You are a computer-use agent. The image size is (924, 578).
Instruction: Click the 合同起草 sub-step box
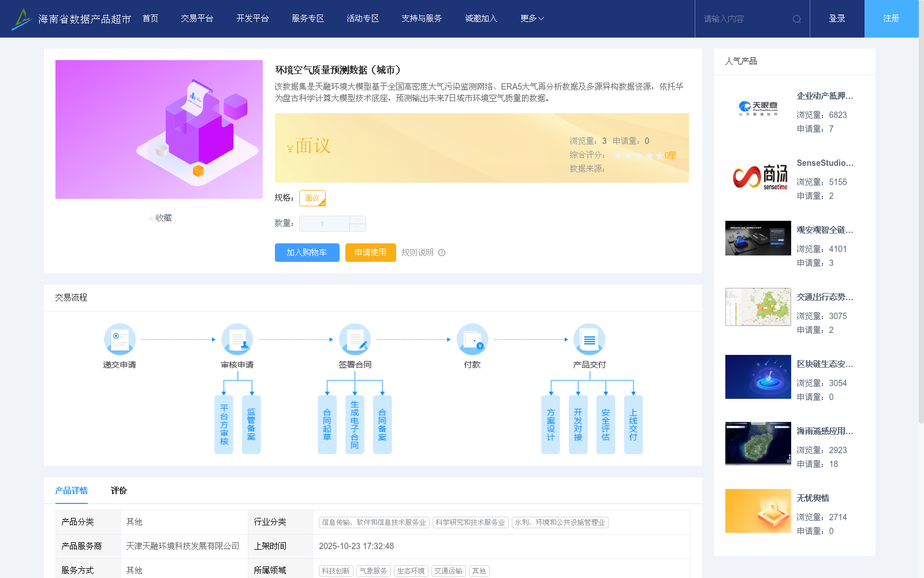tap(327, 424)
